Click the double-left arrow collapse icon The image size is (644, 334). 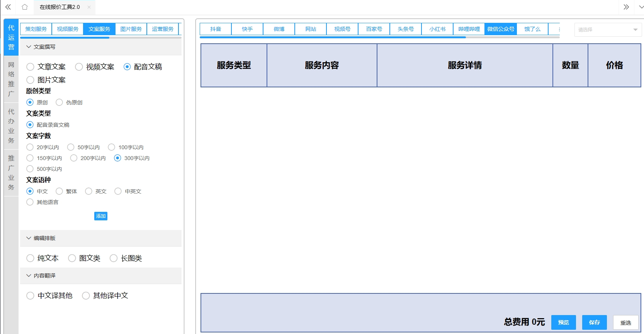pos(8,7)
